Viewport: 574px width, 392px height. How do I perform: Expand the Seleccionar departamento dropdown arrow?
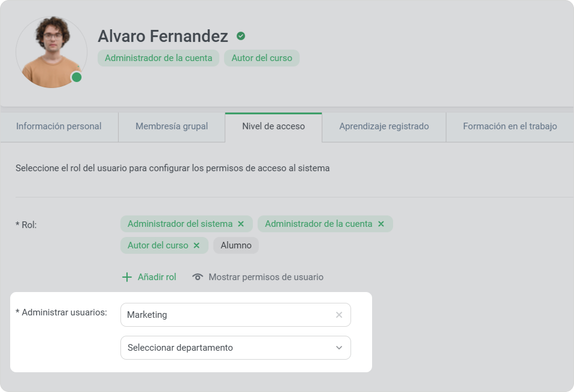point(339,348)
